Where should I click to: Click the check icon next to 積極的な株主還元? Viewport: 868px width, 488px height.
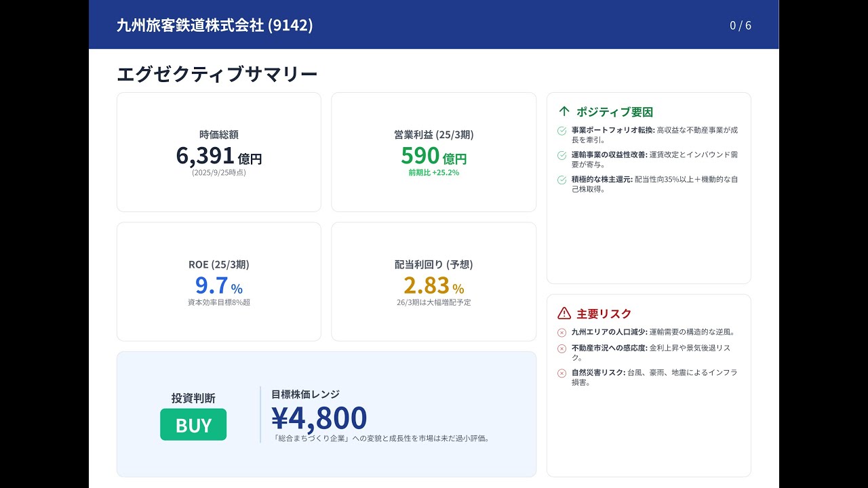561,180
